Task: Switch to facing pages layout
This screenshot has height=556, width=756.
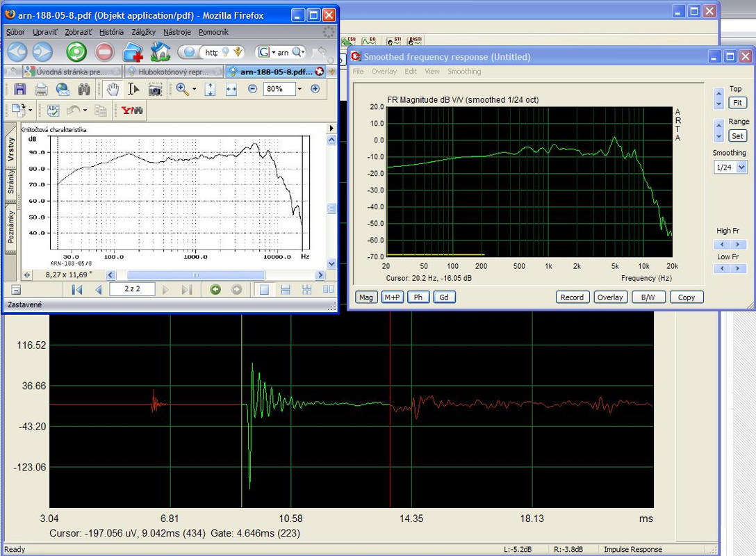Action: click(x=329, y=289)
